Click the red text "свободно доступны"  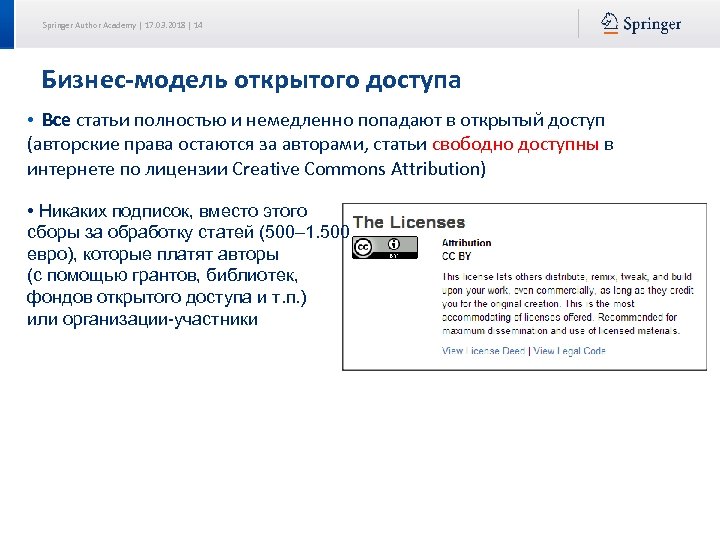(x=515, y=144)
